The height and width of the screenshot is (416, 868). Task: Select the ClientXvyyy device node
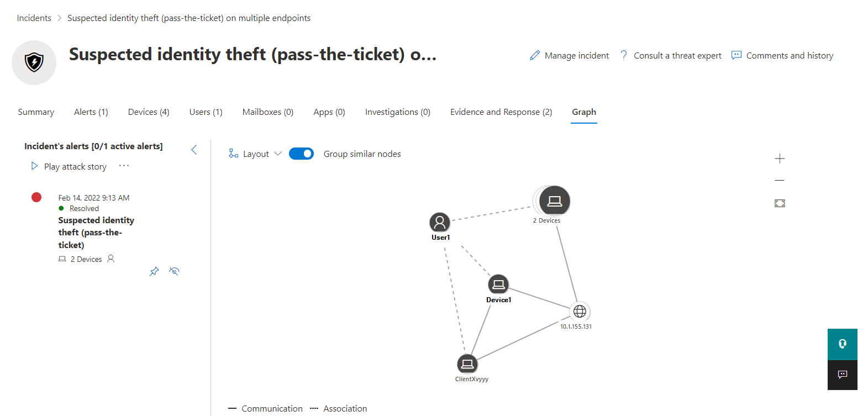click(467, 364)
